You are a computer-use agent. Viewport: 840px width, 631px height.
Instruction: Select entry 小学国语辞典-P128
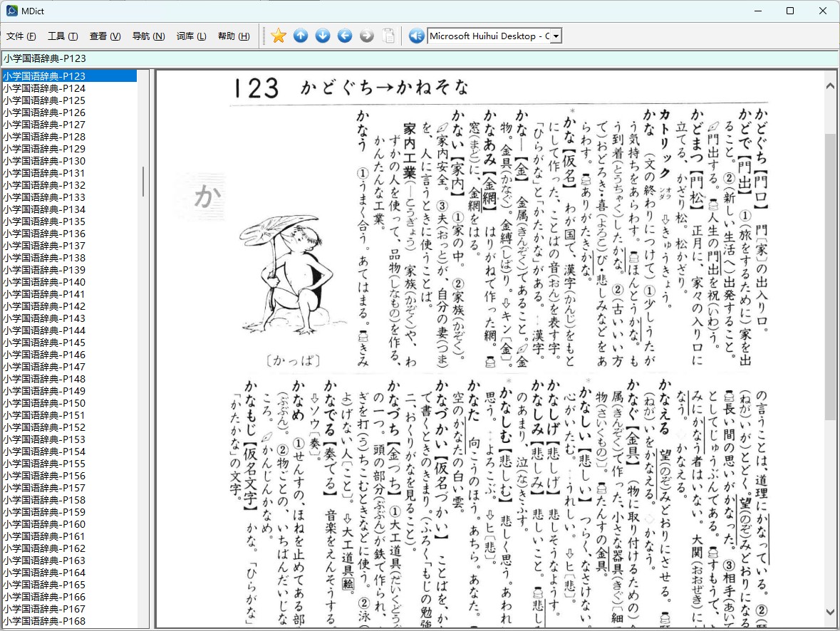69,137
